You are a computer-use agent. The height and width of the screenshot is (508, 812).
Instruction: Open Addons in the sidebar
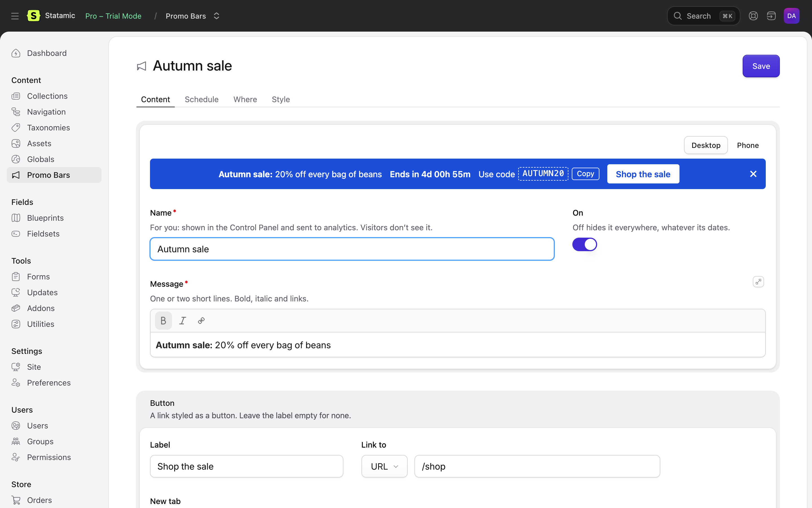pyautogui.click(x=54, y=308)
